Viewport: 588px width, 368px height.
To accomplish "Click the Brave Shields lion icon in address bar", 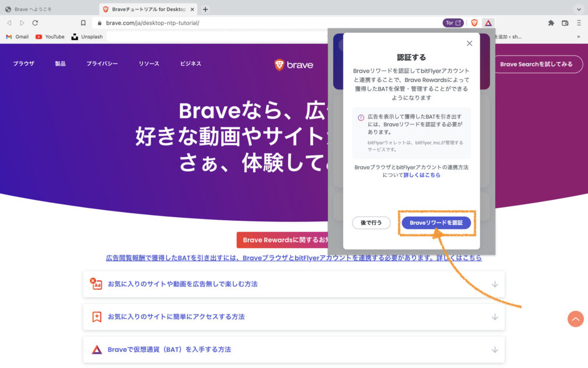I will click(x=474, y=23).
